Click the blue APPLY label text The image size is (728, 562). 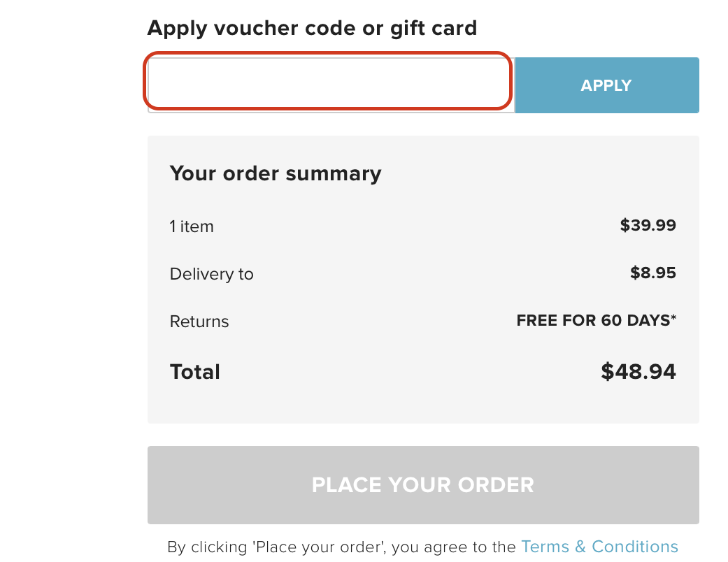pyautogui.click(x=606, y=85)
